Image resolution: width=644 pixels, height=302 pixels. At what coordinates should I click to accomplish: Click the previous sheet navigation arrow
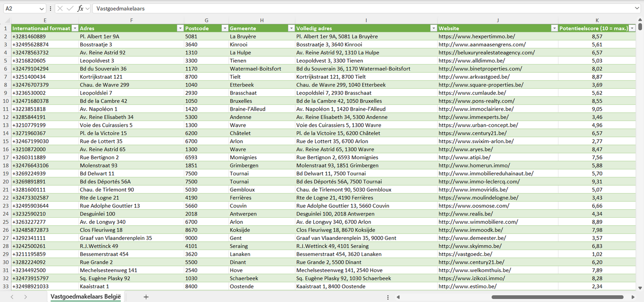click(12, 297)
